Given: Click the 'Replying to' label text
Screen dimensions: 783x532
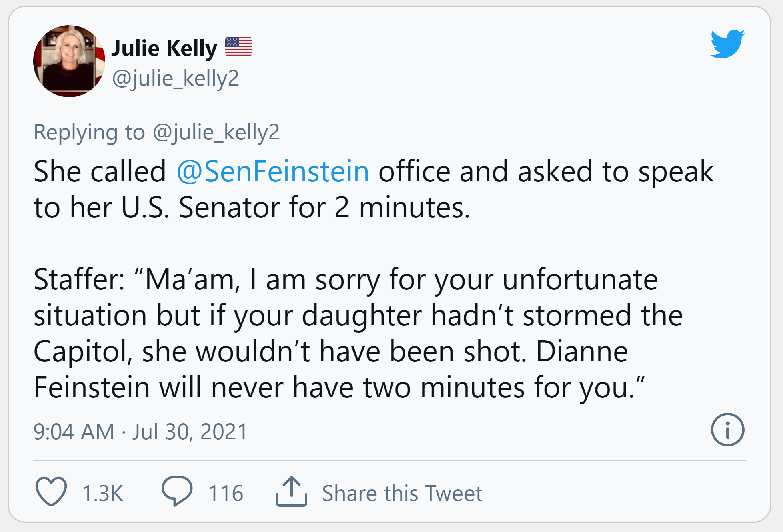Looking at the screenshot, I should click(89, 132).
